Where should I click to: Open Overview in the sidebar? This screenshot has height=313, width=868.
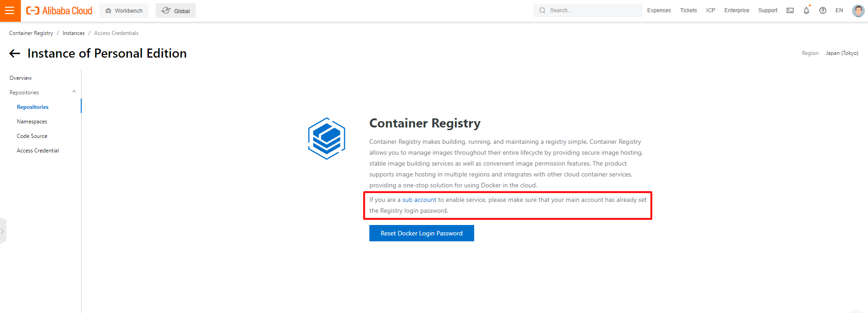(21, 78)
